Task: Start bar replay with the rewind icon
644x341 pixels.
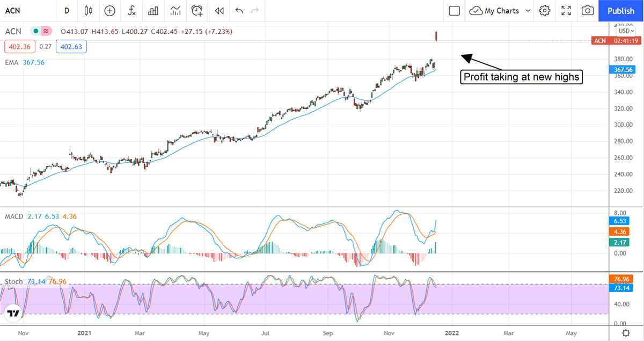Action: click(219, 10)
